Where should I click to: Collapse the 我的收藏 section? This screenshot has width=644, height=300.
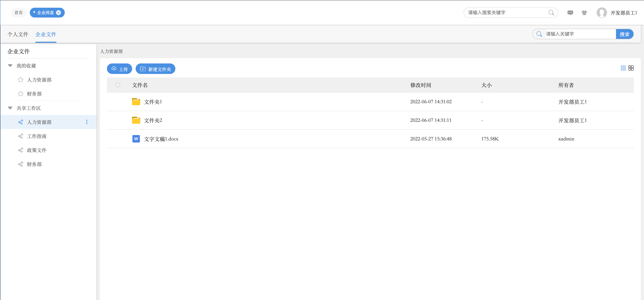click(10, 66)
